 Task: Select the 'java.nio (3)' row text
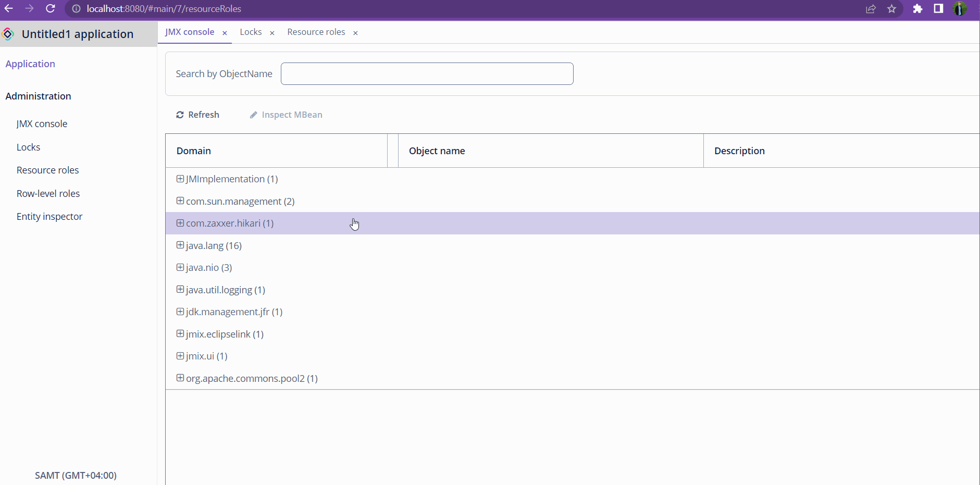209,268
